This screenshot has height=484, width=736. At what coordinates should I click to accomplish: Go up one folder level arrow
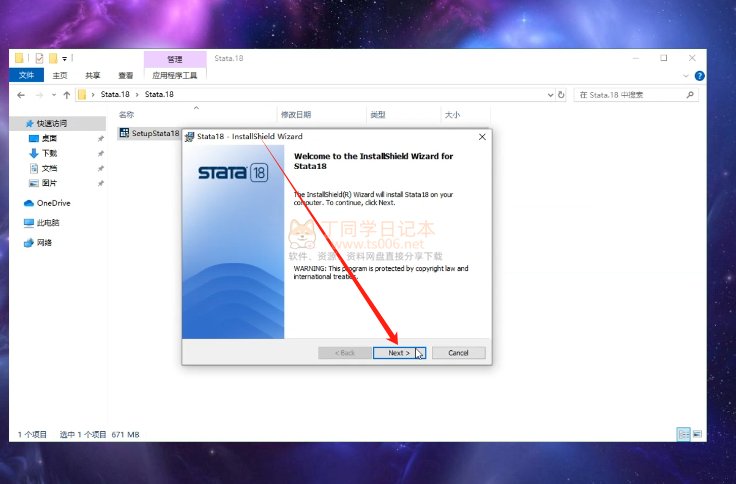tap(67, 95)
